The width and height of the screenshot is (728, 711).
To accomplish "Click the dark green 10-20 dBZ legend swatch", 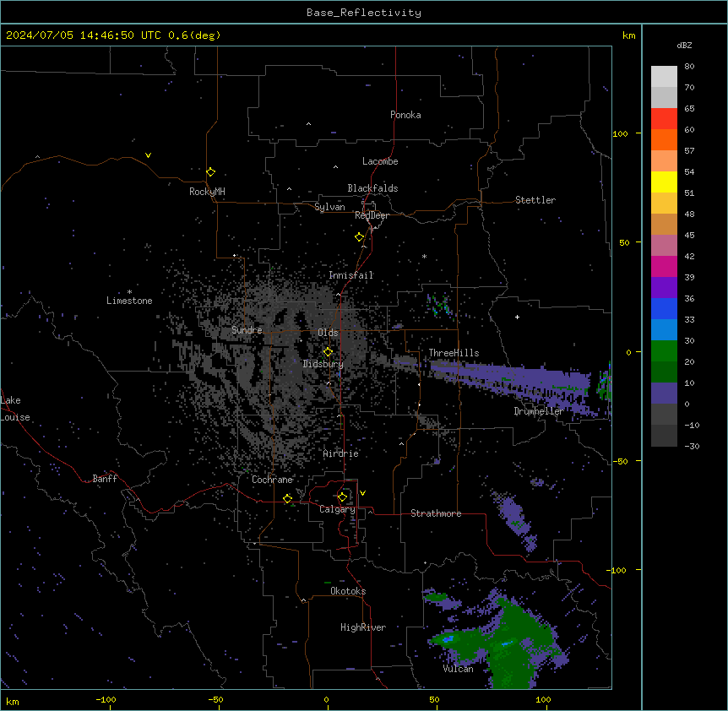I will click(664, 372).
